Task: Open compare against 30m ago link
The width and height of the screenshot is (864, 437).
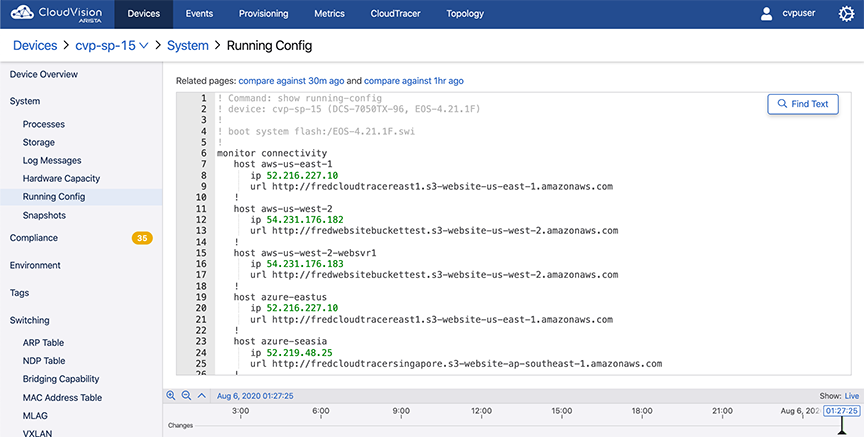Action: click(x=291, y=81)
